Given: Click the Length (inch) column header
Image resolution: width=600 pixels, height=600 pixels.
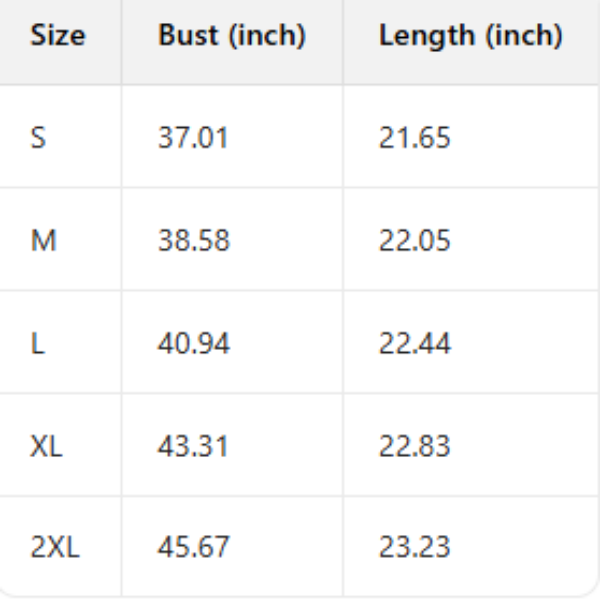Looking at the screenshot, I should [x=470, y=36].
